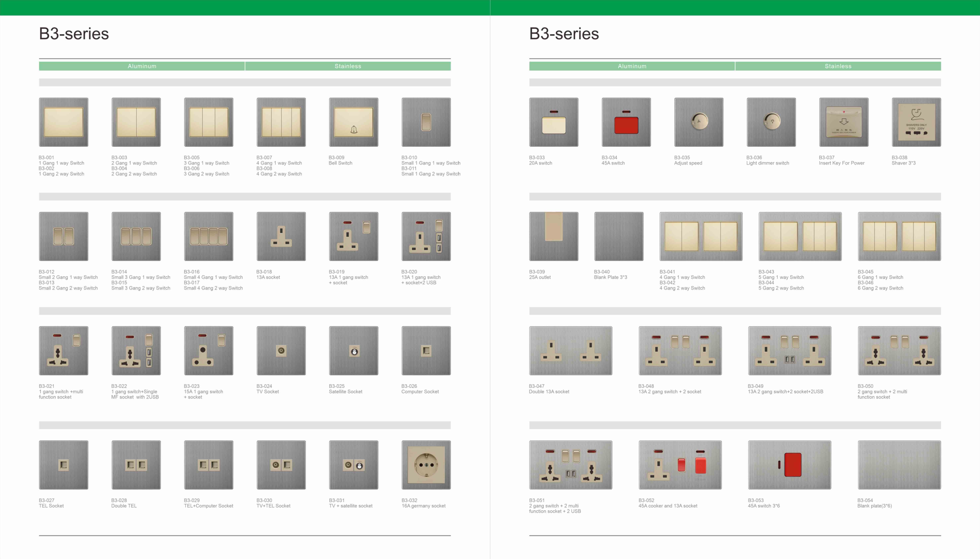Select the B3-031 TV + satellite socket image
The image size is (980, 559).
pos(353,465)
